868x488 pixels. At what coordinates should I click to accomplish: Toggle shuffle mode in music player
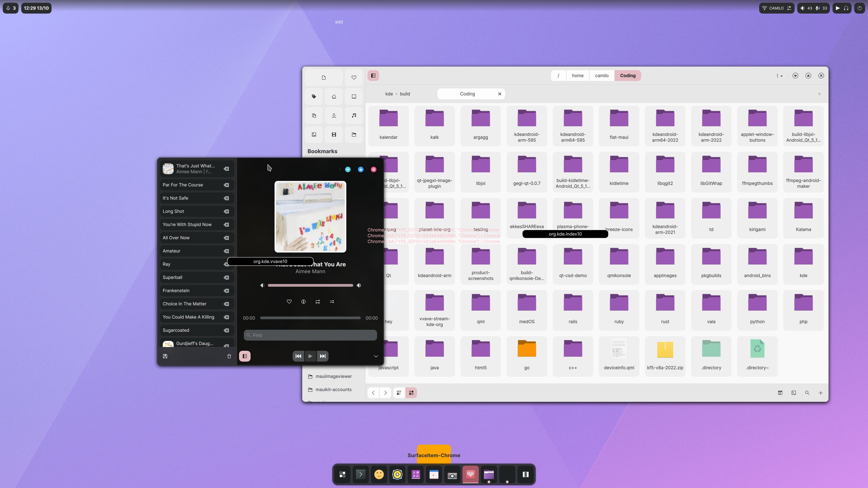(x=332, y=302)
